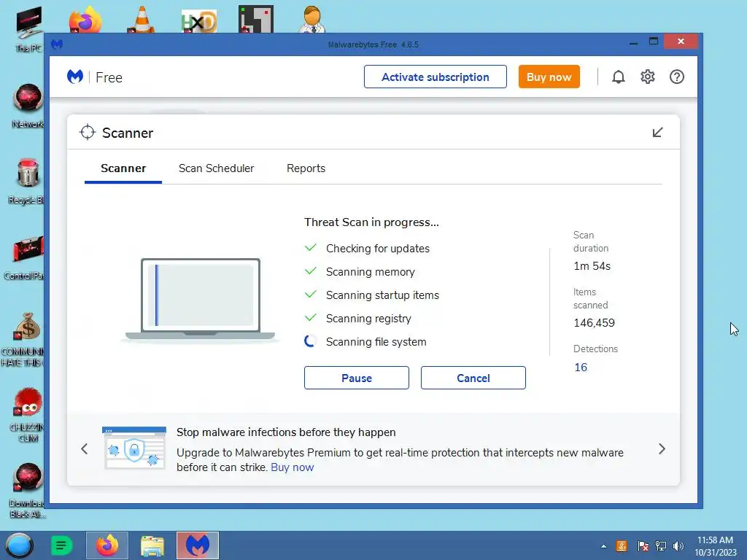Switch to the Scanner tab
This screenshot has width=747, height=560.
(x=123, y=168)
